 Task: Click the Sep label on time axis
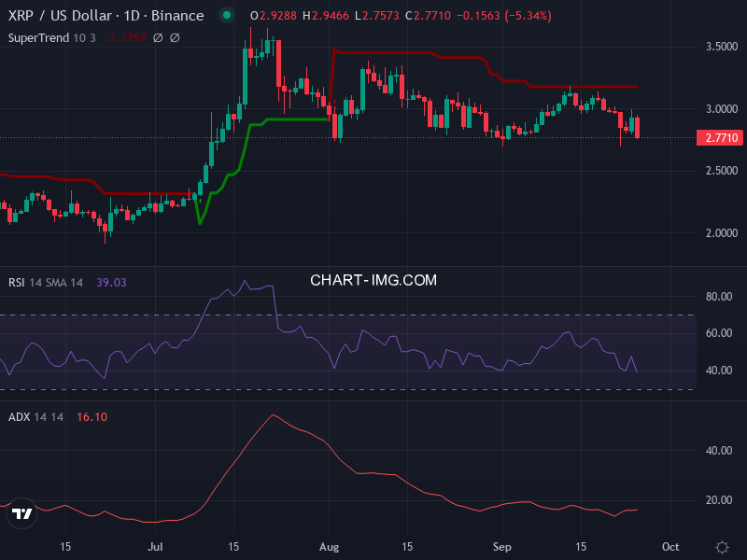click(502, 546)
